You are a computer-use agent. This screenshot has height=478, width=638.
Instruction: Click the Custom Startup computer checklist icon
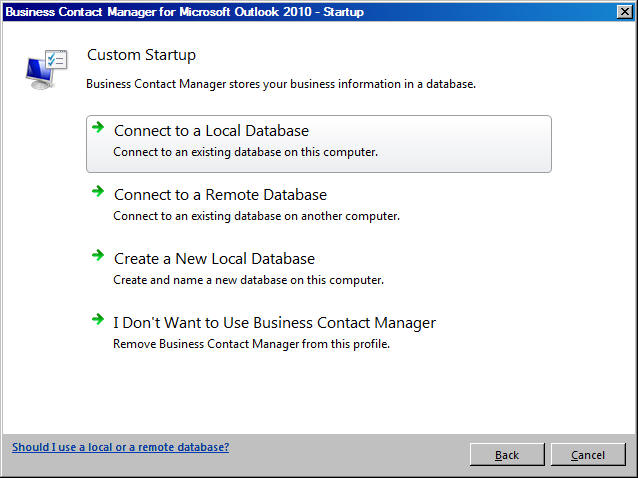point(46,69)
